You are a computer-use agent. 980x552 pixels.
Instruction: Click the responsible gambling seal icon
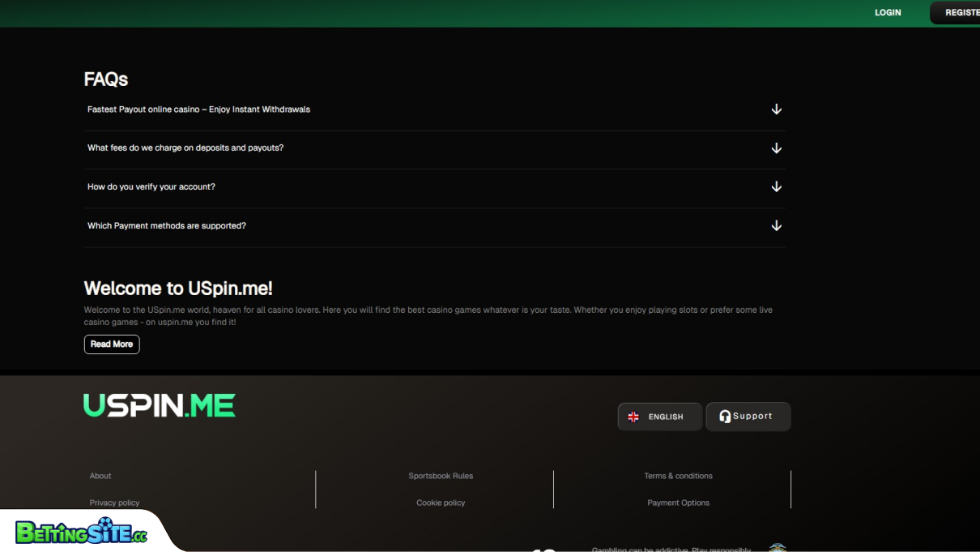[778, 549]
